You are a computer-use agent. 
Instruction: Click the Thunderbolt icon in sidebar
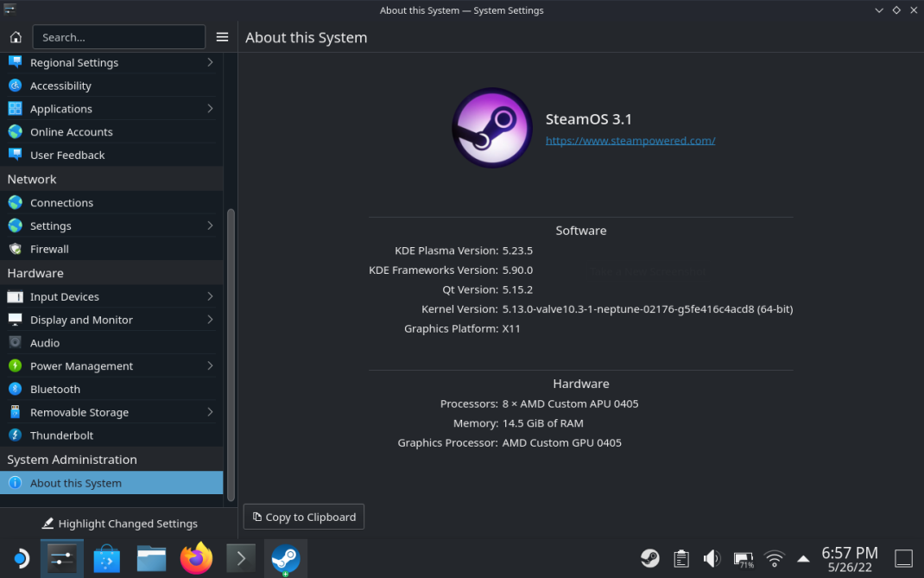click(16, 435)
